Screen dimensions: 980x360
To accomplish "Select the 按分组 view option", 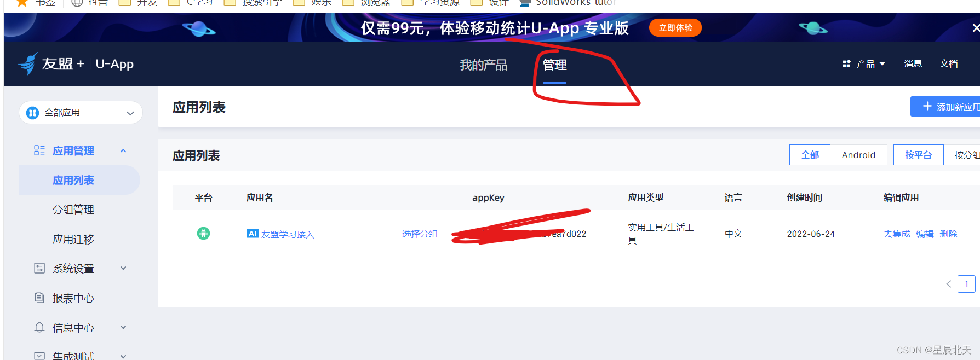I will [x=966, y=155].
